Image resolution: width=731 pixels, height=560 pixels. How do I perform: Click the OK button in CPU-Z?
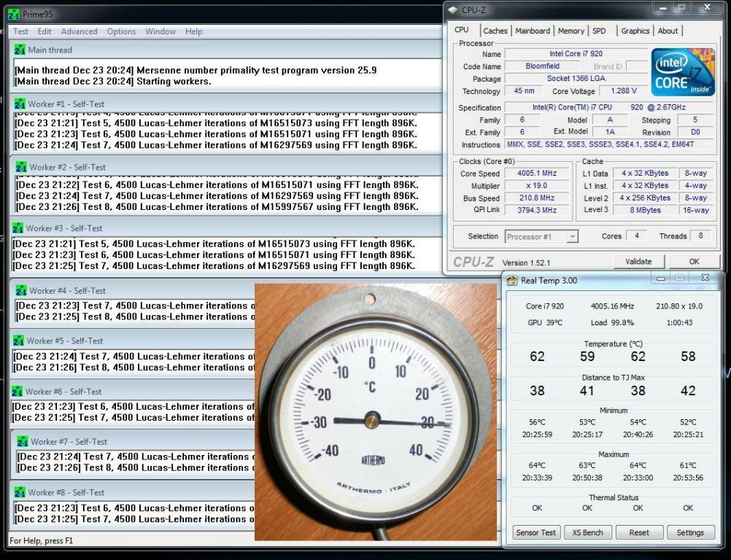[x=695, y=261]
